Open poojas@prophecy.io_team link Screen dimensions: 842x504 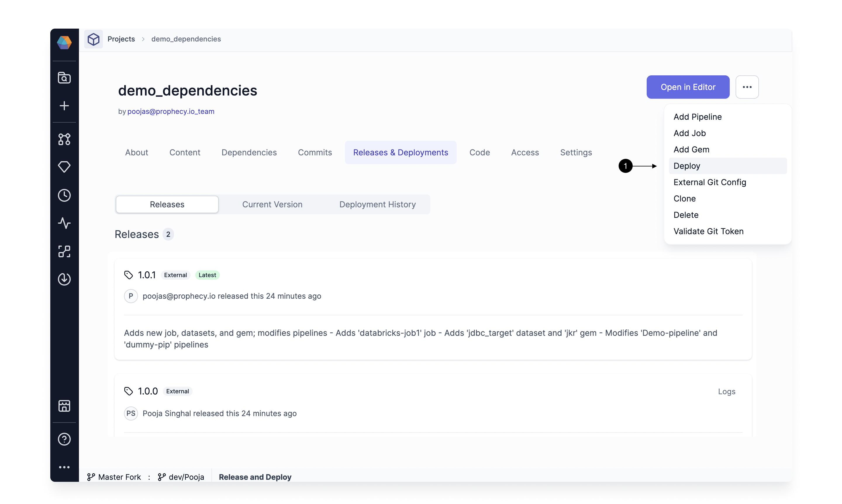tap(171, 111)
